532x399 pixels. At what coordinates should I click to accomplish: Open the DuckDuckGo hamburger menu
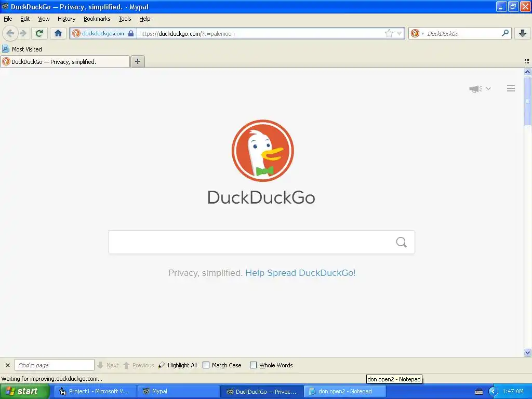tap(511, 88)
